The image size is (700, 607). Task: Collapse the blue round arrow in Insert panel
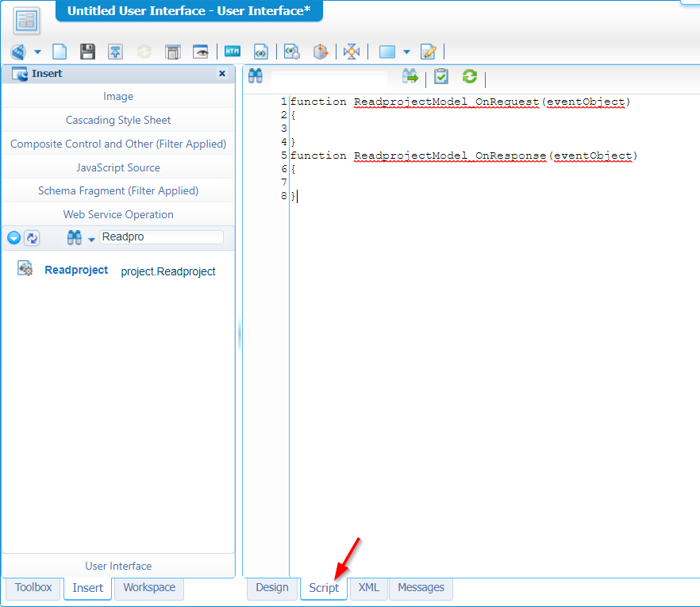click(x=13, y=238)
